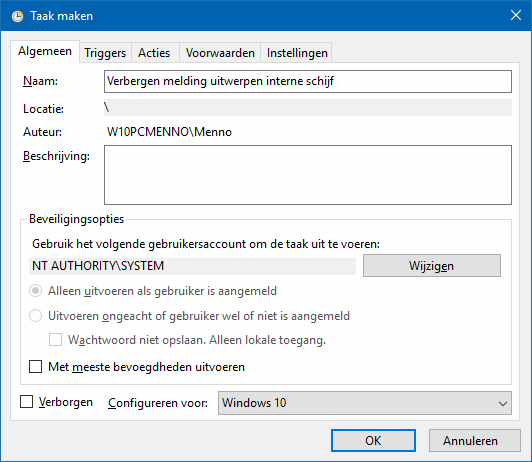Click the Annuleren button
532x462 pixels.
tap(475, 441)
